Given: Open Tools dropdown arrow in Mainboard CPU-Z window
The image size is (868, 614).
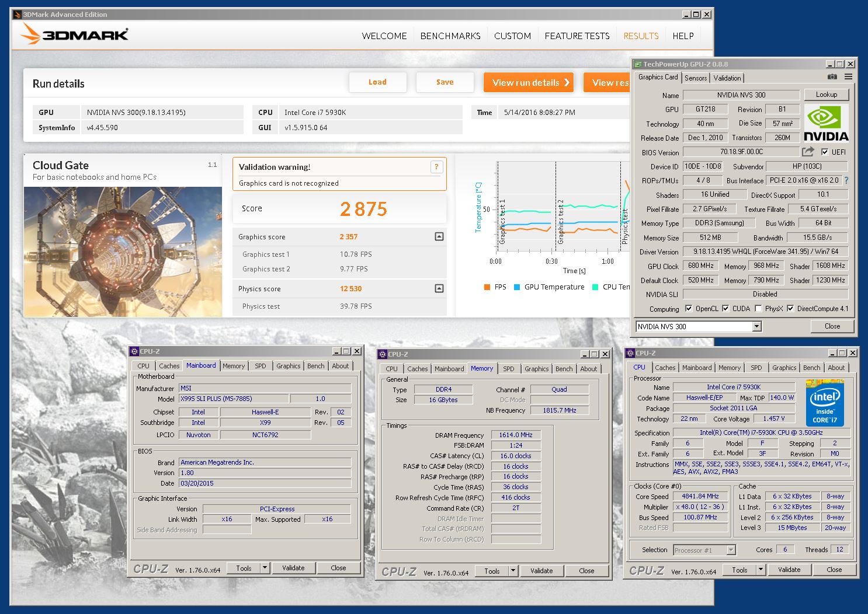Looking at the screenshot, I should tap(265, 568).
